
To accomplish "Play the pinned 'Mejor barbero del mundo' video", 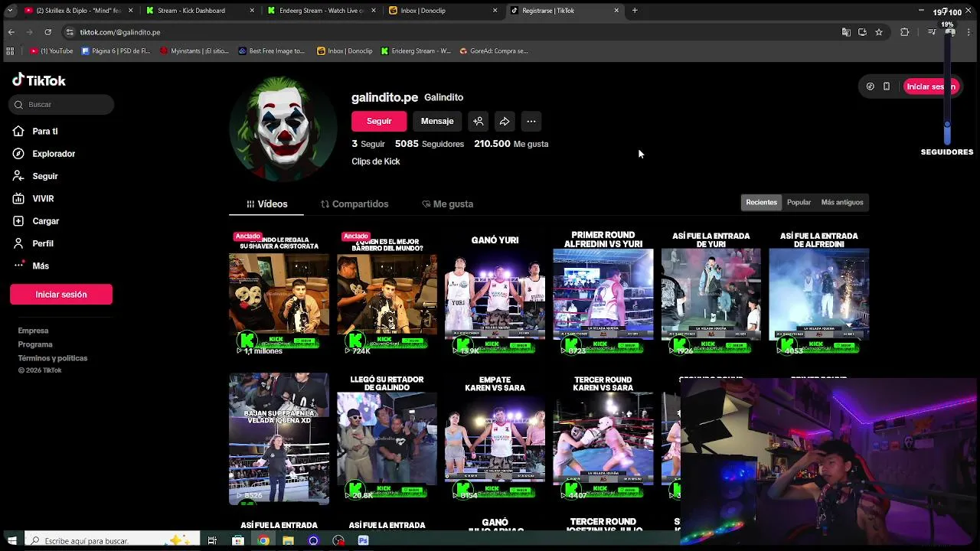I will pyautogui.click(x=387, y=293).
